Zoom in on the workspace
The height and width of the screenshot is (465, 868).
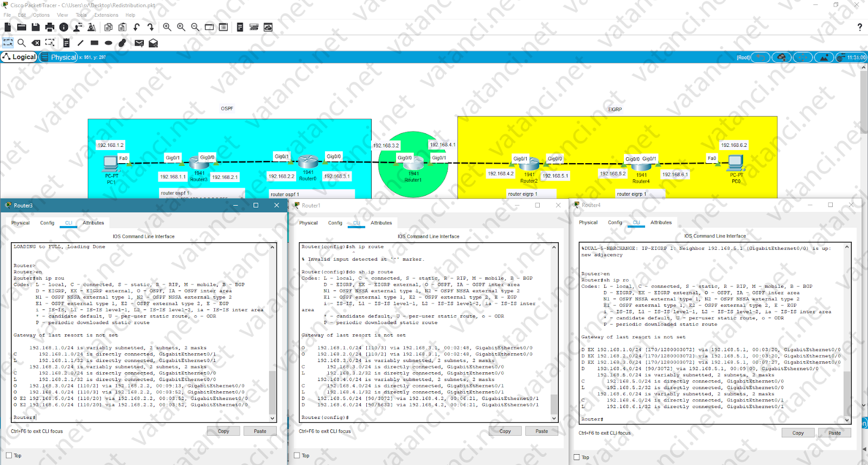[x=167, y=27]
